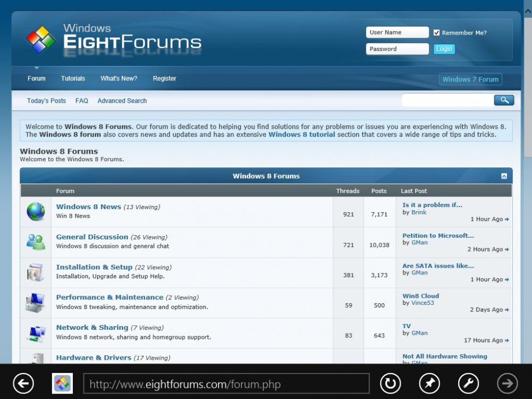Open last post 'Are SATA issues like...'

[438, 266]
